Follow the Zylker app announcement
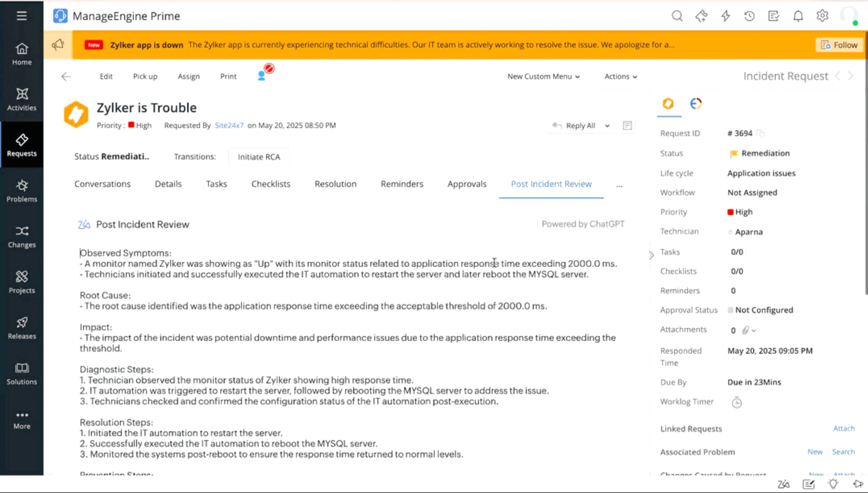 [839, 45]
